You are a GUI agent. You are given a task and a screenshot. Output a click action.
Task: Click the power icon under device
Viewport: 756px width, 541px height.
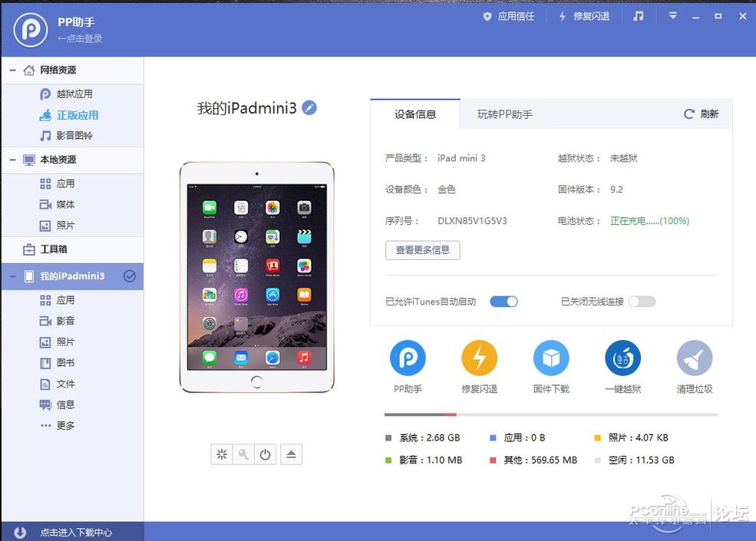coord(266,454)
